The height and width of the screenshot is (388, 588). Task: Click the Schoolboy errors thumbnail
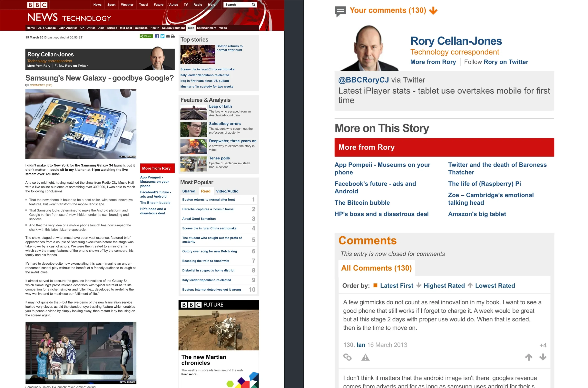point(194,129)
